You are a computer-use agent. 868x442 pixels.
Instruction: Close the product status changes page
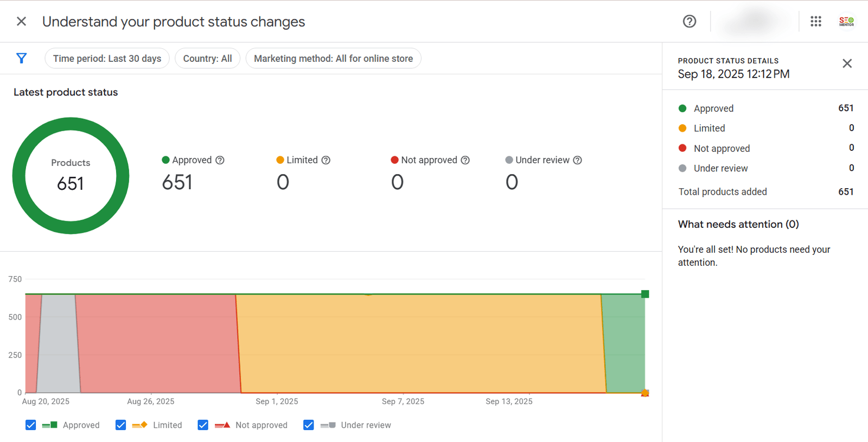pyautogui.click(x=21, y=21)
